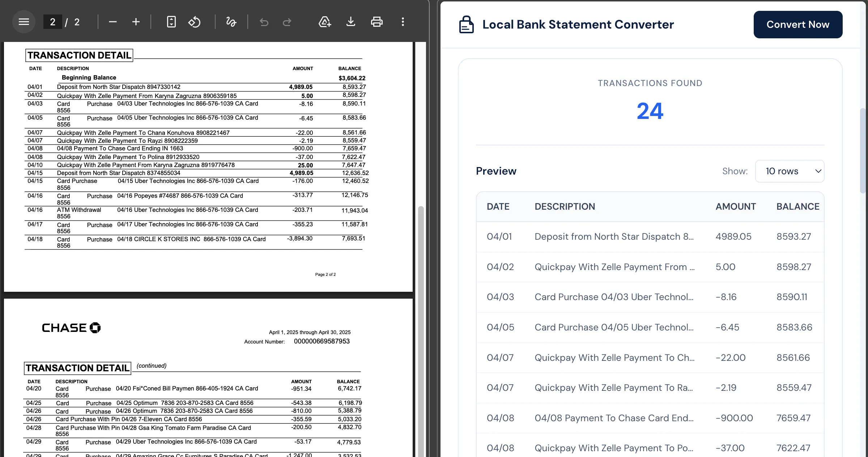Screen dimensions: 868x457
Task: Click the undo arrow in PDF toolbar
Action: tap(264, 22)
